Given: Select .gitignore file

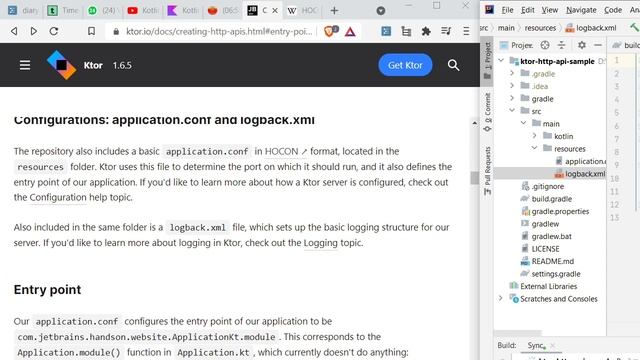Looking at the screenshot, I should click(543, 187).
